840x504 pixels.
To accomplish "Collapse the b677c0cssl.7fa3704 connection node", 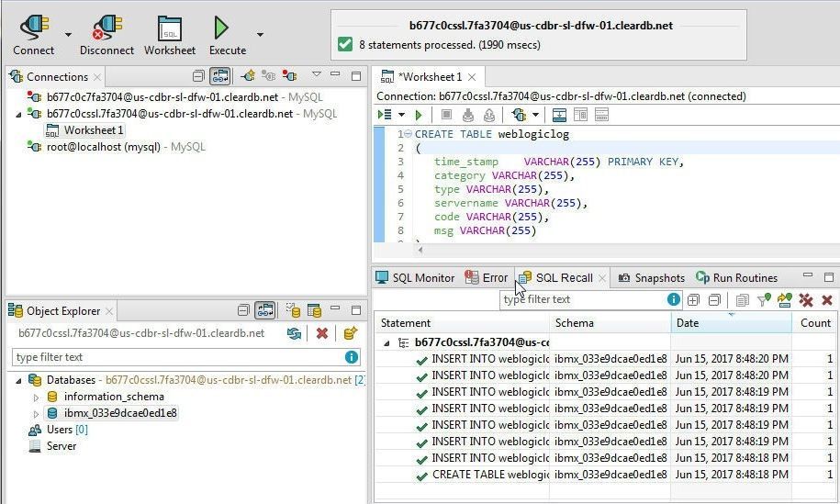I will point(18,115).
